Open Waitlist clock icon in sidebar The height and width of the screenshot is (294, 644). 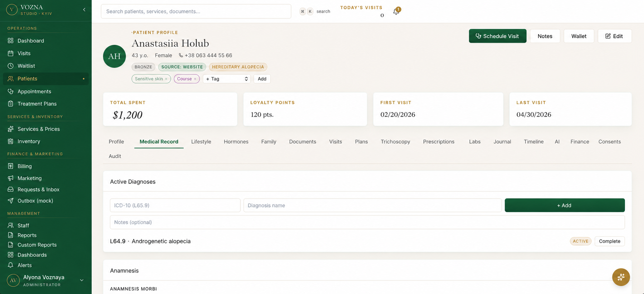[11, 66]
